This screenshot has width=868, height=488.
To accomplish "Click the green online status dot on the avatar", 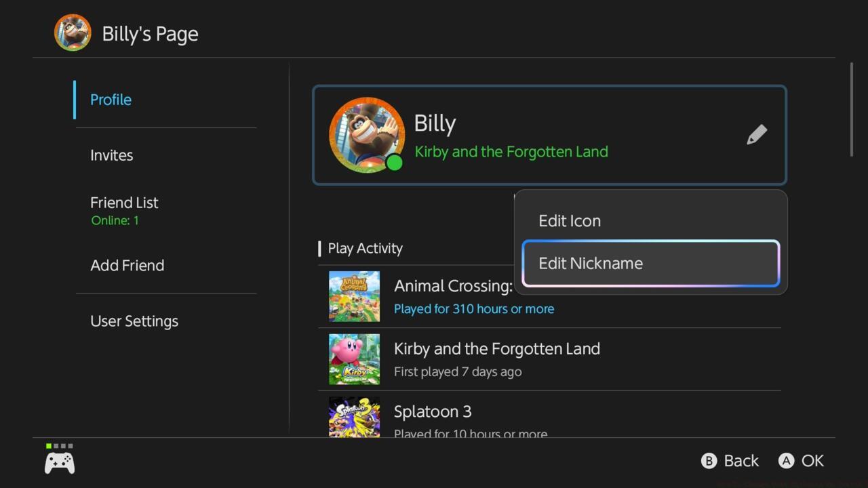I will click(x=396, y=163).
